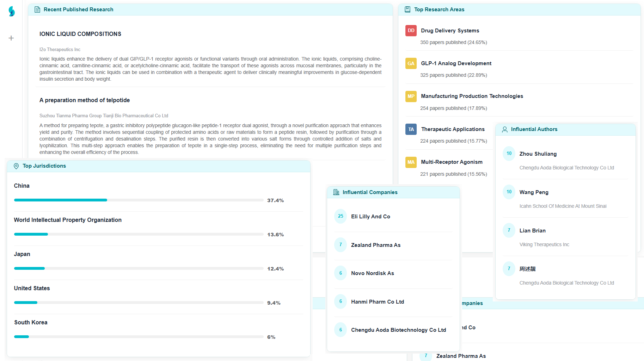
Task: Click the Top Jurisdictions location pin icon
Action: click(16, 166)
